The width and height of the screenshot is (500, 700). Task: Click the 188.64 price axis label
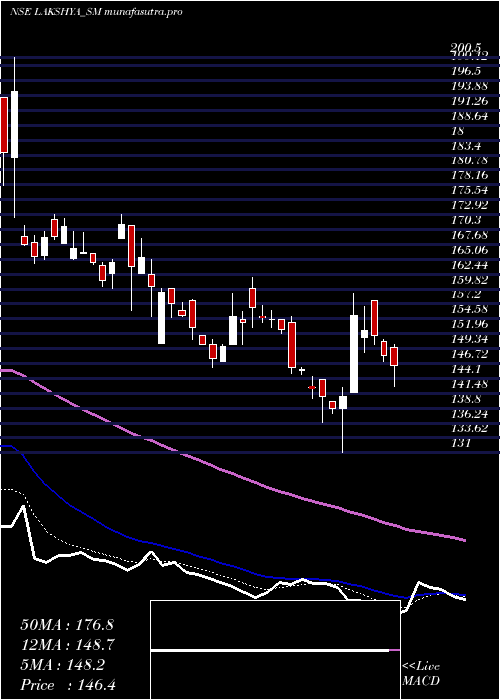470,116
